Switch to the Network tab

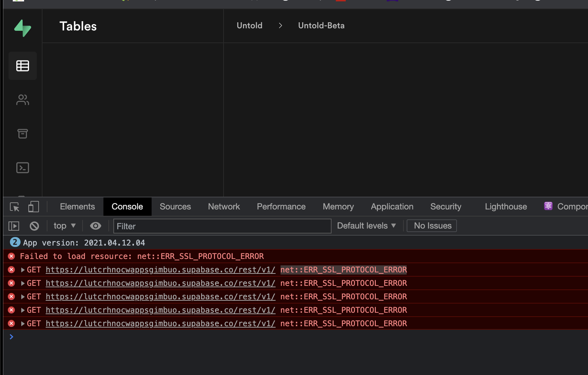(x=224, y=207)
